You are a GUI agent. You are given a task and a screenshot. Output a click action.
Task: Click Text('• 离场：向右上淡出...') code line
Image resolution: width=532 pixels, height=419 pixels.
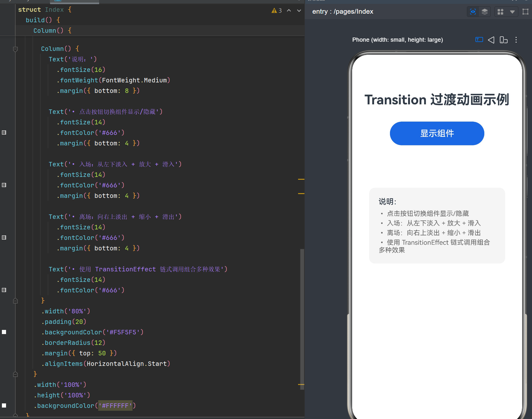point(115,217)
